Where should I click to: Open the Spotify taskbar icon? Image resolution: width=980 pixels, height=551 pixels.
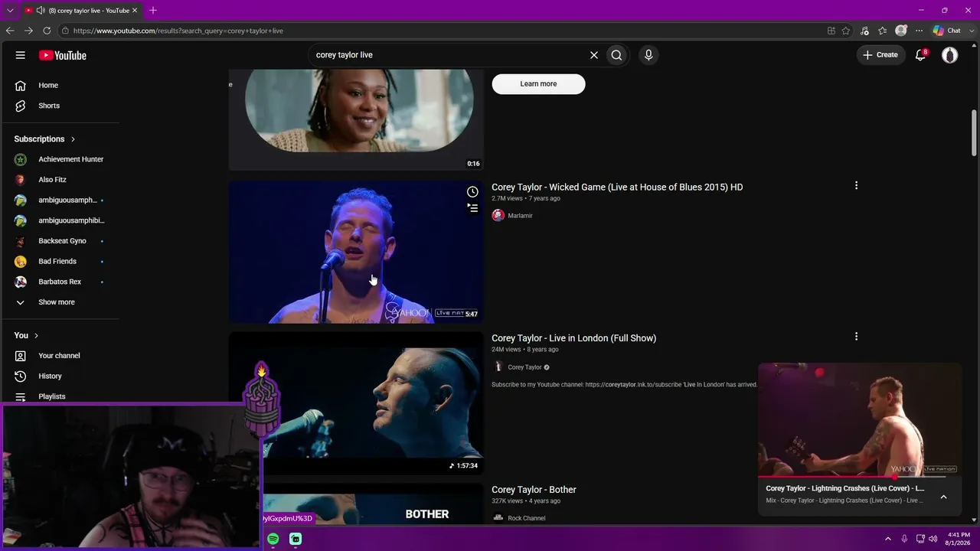(x=273, y=540)
